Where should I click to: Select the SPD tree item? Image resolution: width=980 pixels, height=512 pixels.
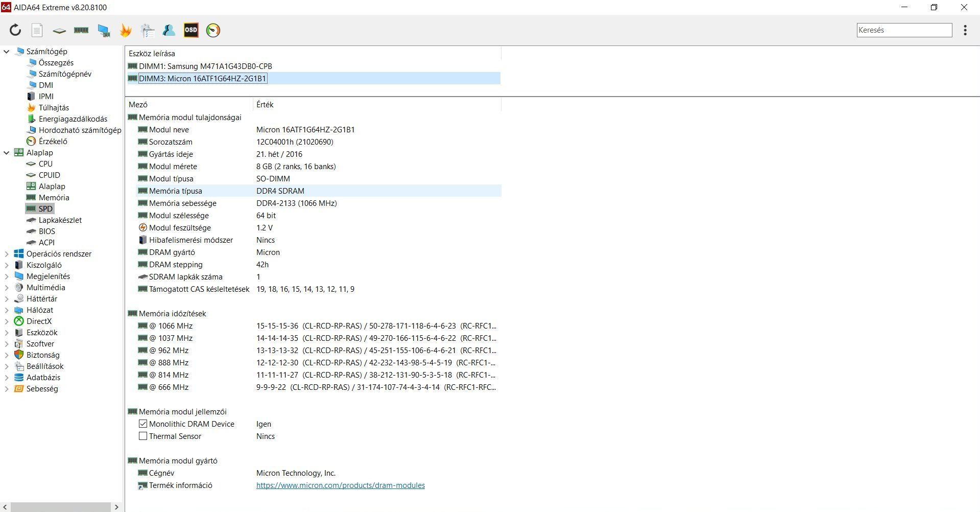45,209
